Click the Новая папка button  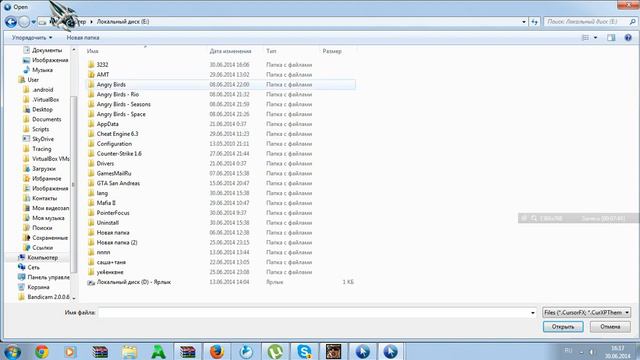click(83, 38)
